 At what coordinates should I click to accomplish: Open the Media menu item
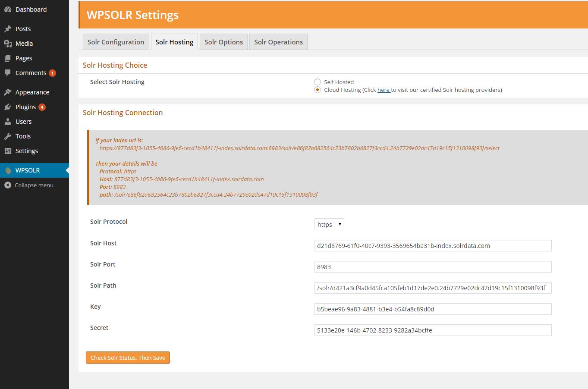pyautogui.click(x=35, y=44)
